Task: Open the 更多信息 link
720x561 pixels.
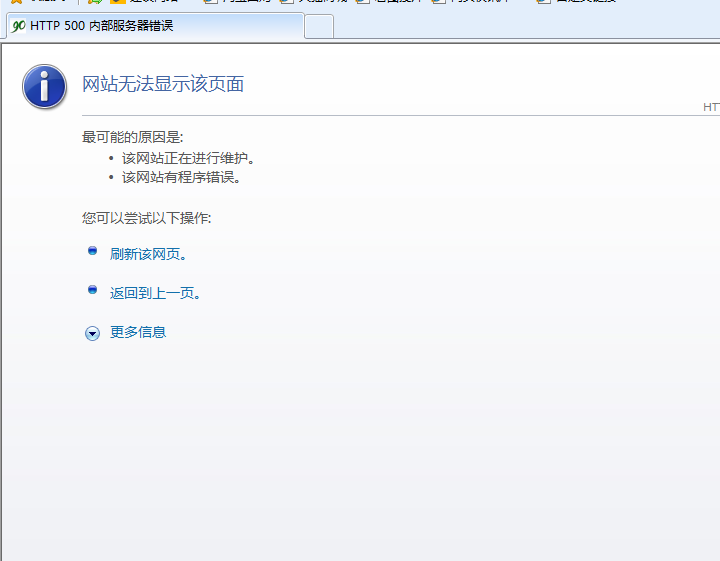Action: (x=138, y=332)
